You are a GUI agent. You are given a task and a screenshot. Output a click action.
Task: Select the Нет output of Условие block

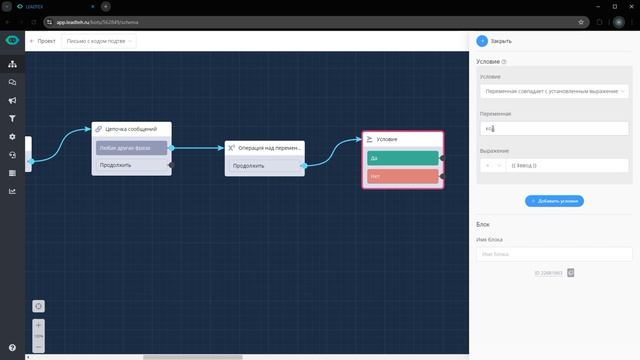pos(402,176)
